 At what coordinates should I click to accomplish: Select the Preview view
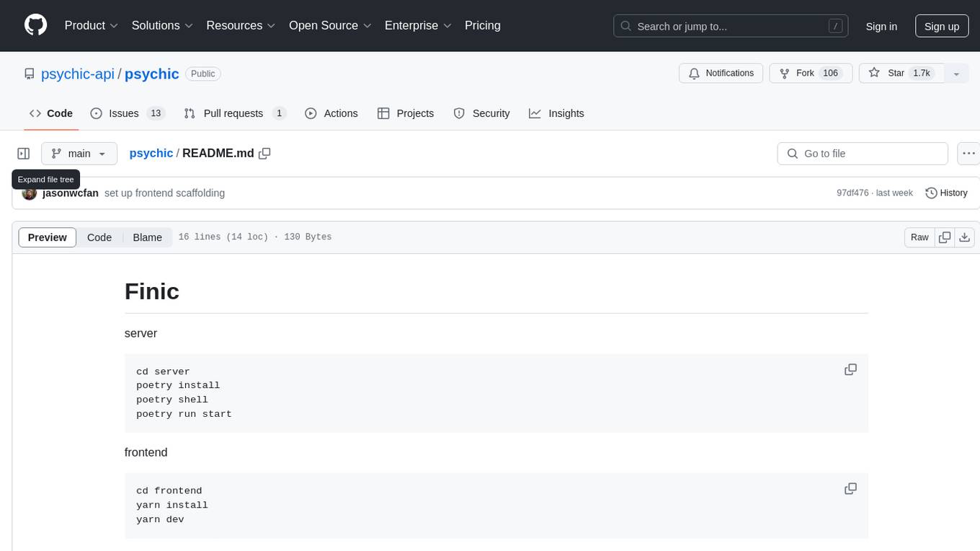click(48, 237)
